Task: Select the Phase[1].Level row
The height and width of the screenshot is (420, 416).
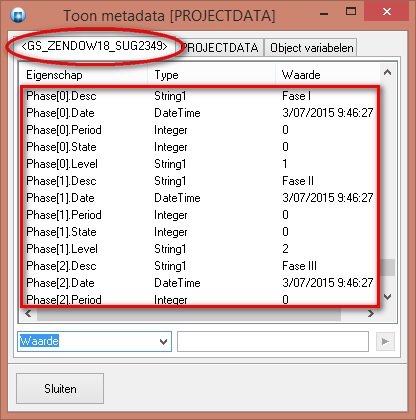Action: (200, 249)
